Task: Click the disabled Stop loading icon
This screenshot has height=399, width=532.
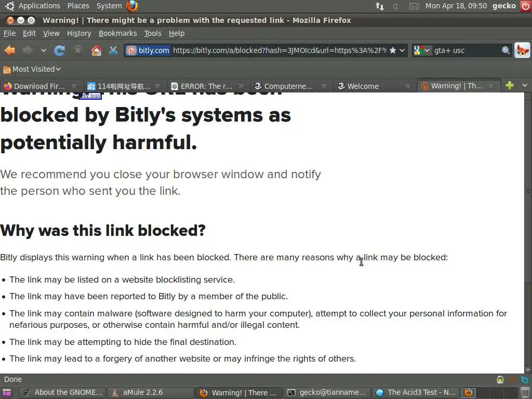Action: tap(78, 50)
